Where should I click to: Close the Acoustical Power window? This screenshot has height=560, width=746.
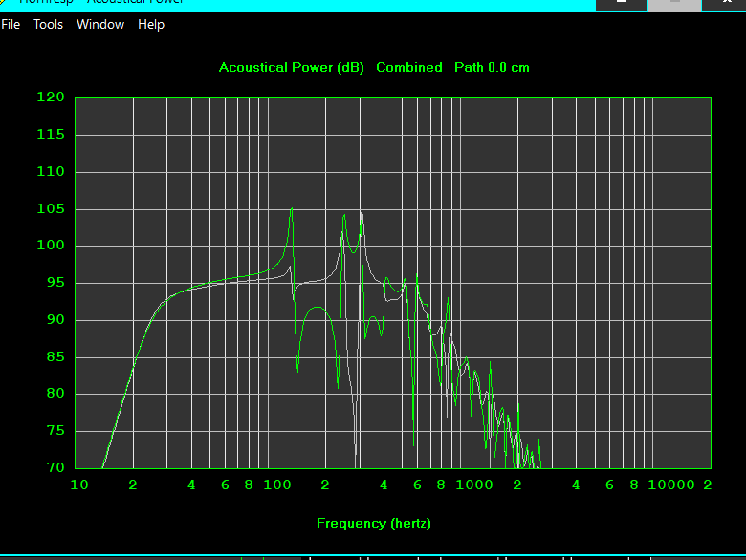tap(726, 5)
